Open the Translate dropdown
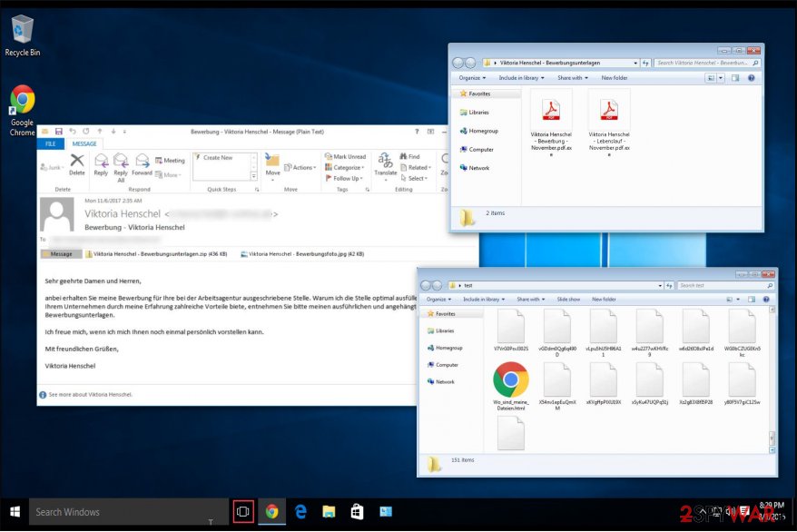Screen dimensions: 797x532 tap(385, 166)
